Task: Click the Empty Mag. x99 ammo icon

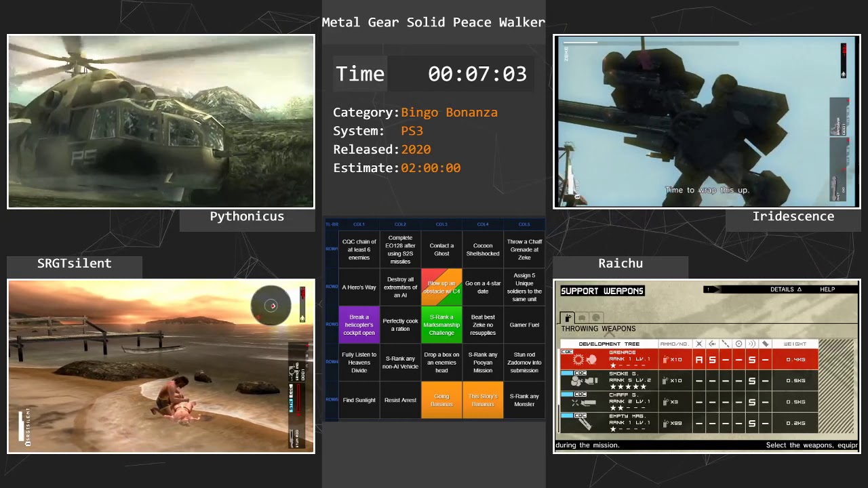Action: 666,424
